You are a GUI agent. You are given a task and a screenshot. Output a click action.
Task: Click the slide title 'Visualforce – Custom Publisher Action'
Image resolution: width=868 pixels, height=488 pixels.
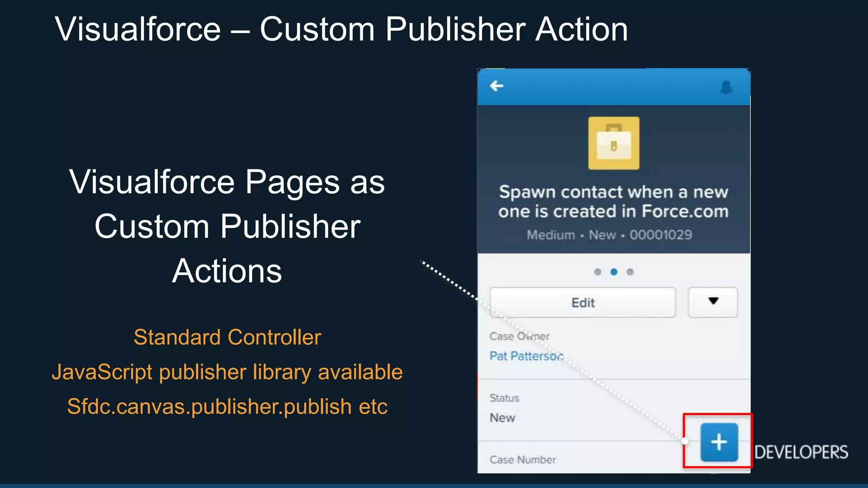coord(341,29)
